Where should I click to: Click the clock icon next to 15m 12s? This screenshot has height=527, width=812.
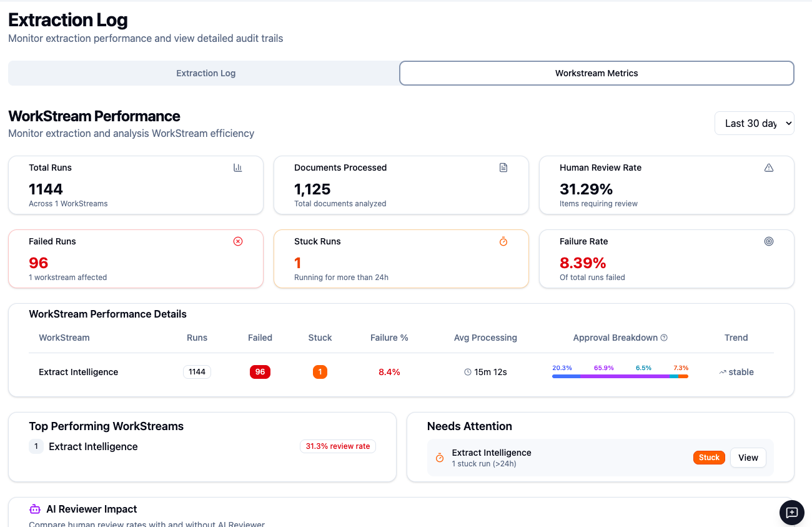[468, 372]
